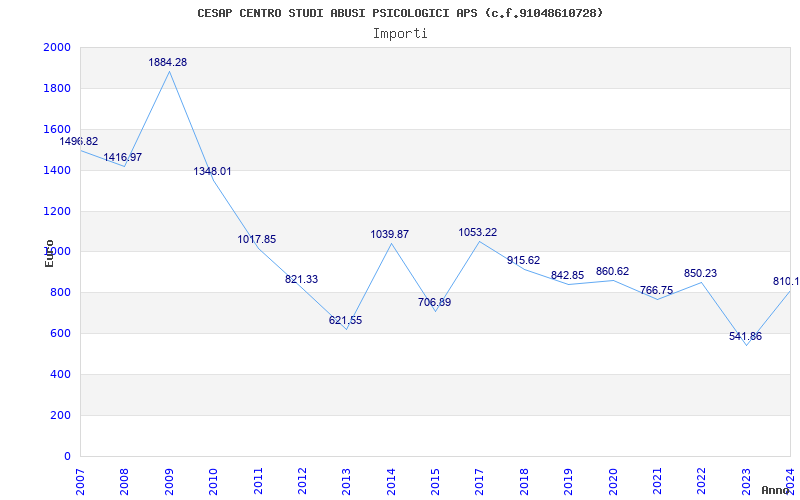
Task: Click the 541.86 data label
Action: coord(745,337)
